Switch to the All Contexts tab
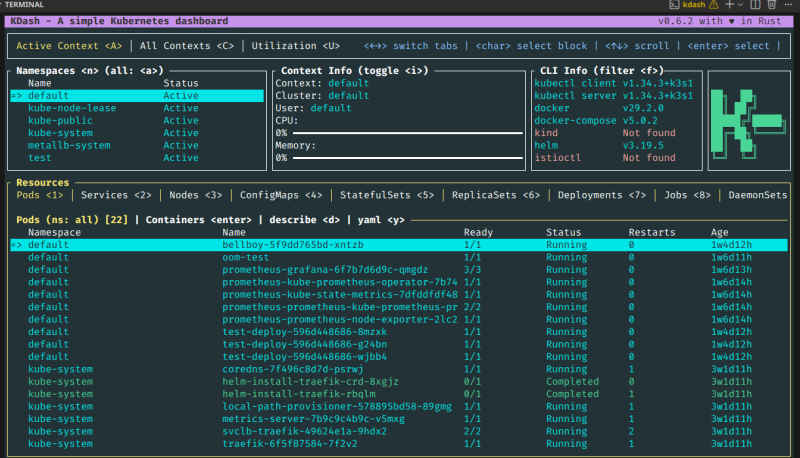This screenshot has height=458, width=800. tap(186, 45)
